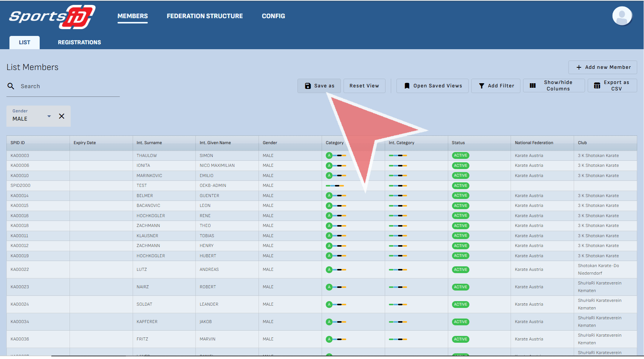This screenshot has height=359, width=644.
Task: Reset the current list view
Action: click(364, 86)
